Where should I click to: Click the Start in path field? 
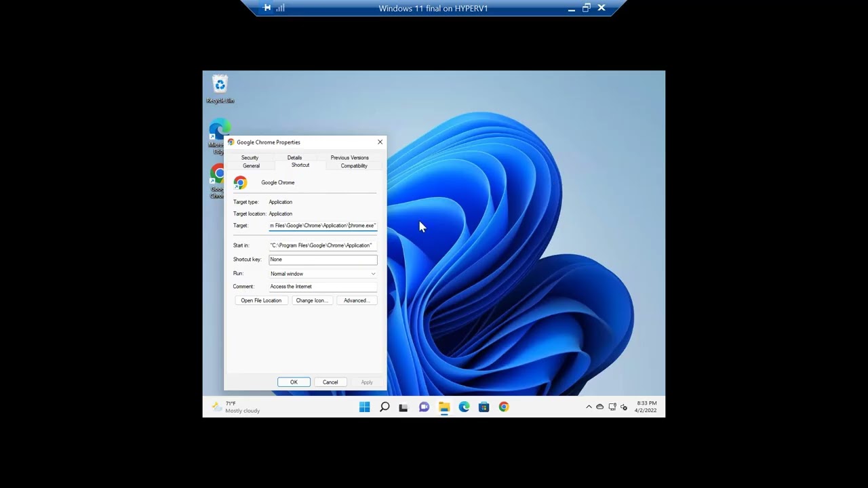[x=323, y=245]
